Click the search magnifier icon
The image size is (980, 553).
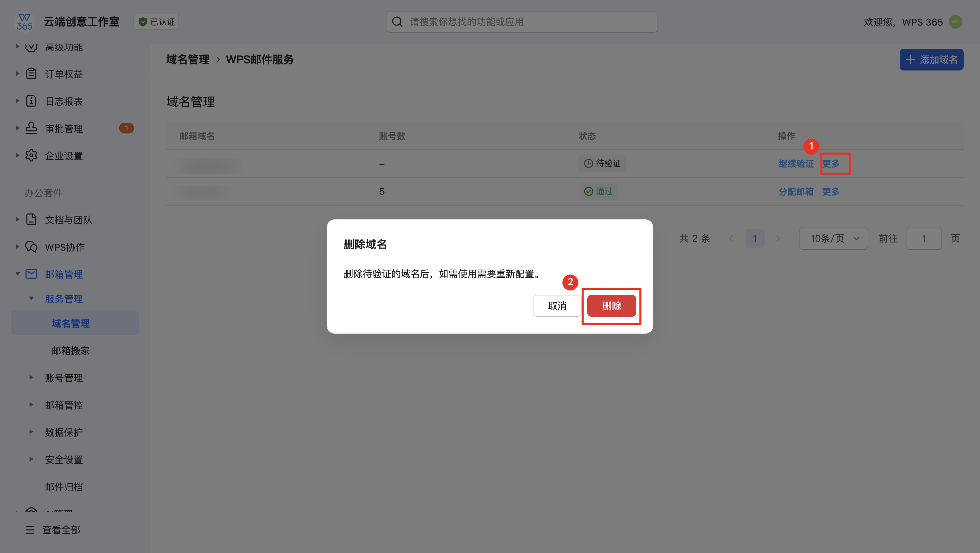[x=397, y=22]
